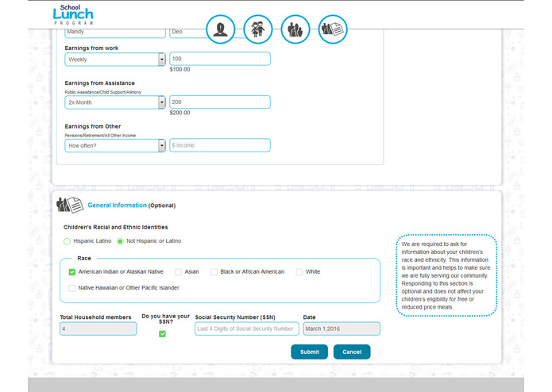The height and width of the screenshot is (392, 552).
Task: Click the race and ethnicity information notice
Action: [x=446, y=275]
